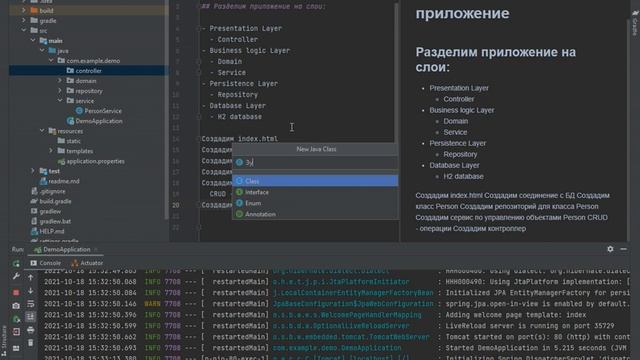Expand the domain package
The width and height of the screenshot is (640, 360).
60,81
